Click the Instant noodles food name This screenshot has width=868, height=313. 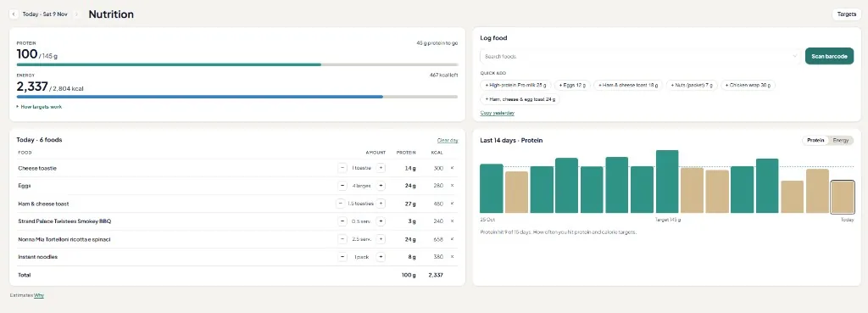[37, 256]
